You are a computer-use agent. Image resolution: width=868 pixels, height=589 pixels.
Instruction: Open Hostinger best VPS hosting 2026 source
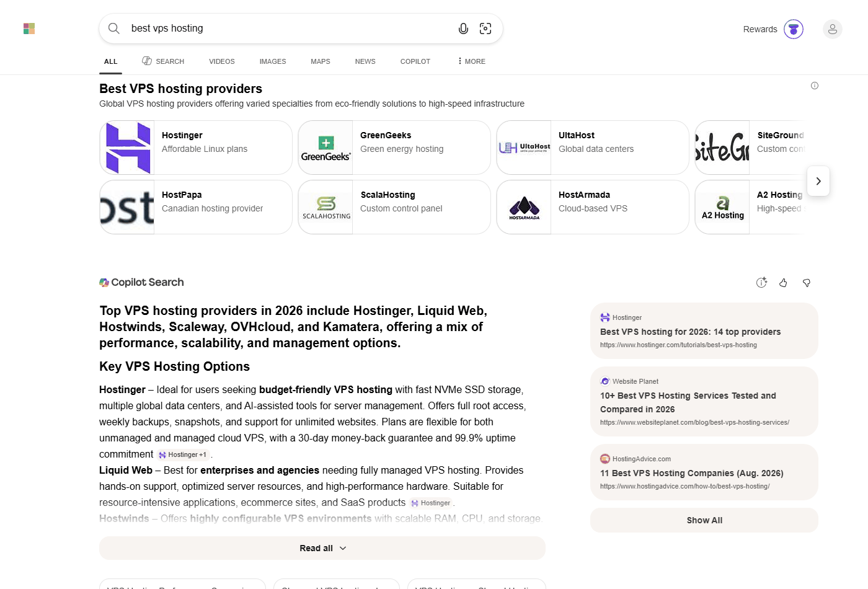704,330
